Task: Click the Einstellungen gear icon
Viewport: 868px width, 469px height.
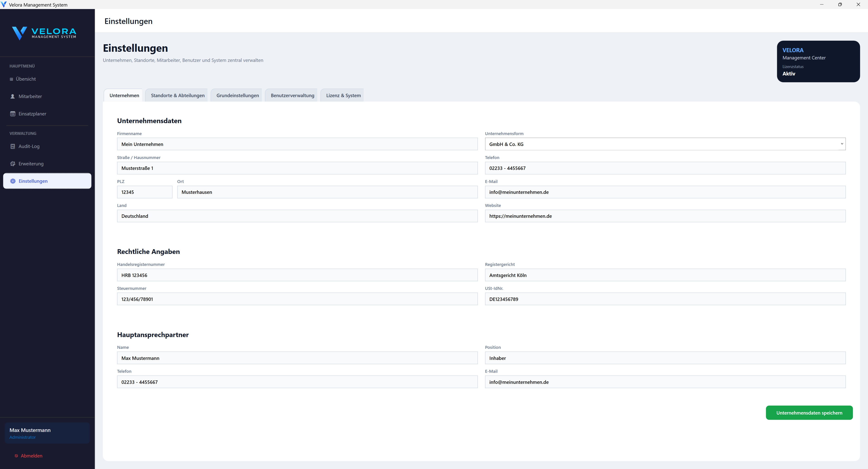Action: 13,181
